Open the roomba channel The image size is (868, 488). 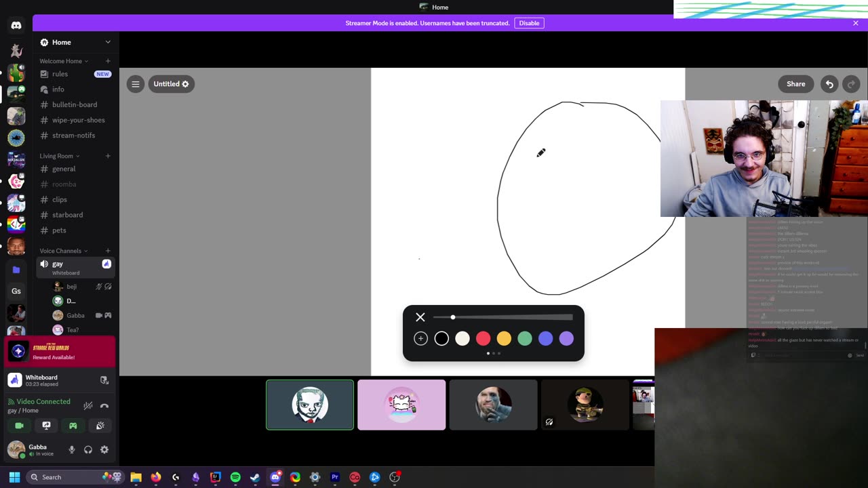point(75,184)
